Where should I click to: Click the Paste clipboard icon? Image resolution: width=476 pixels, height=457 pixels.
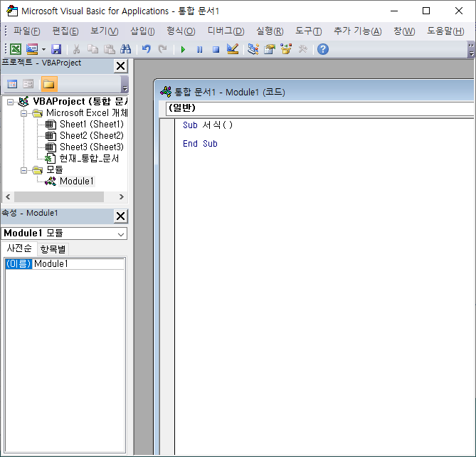[109, 49]
